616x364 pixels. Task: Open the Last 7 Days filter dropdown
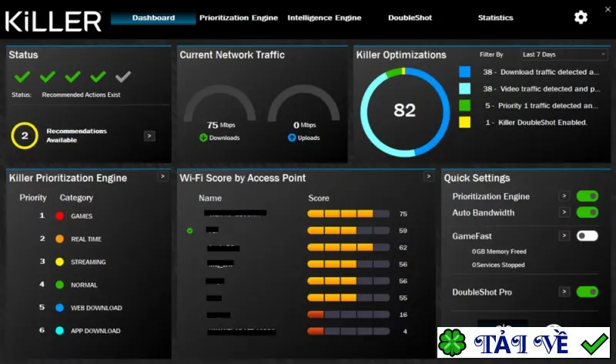[564, 55]
